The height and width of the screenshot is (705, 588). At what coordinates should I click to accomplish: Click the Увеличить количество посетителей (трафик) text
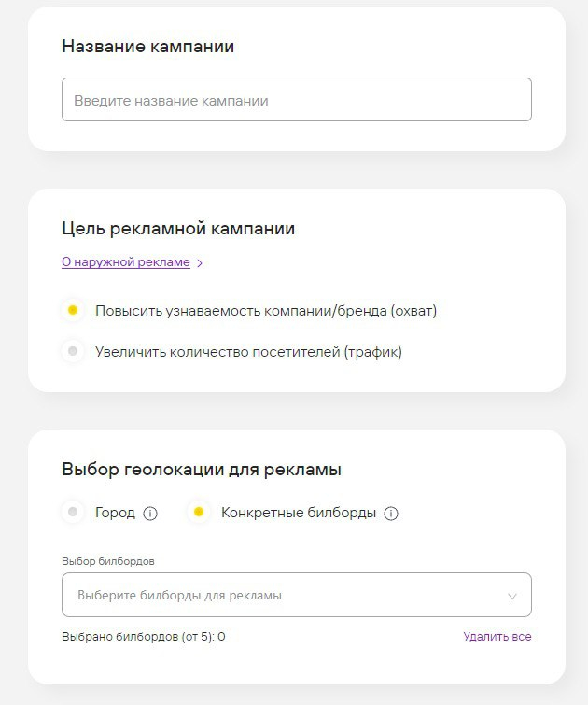[248, 352]
